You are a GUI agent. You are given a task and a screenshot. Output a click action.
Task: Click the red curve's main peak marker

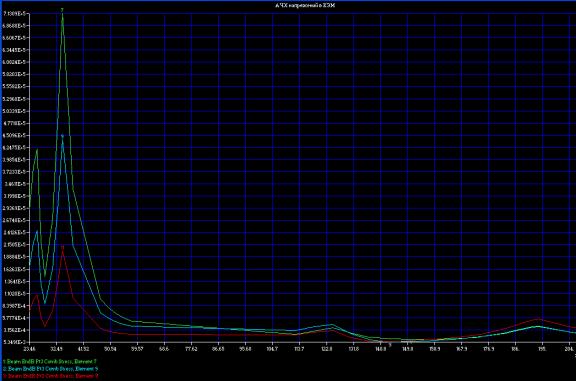coord(62,247)
